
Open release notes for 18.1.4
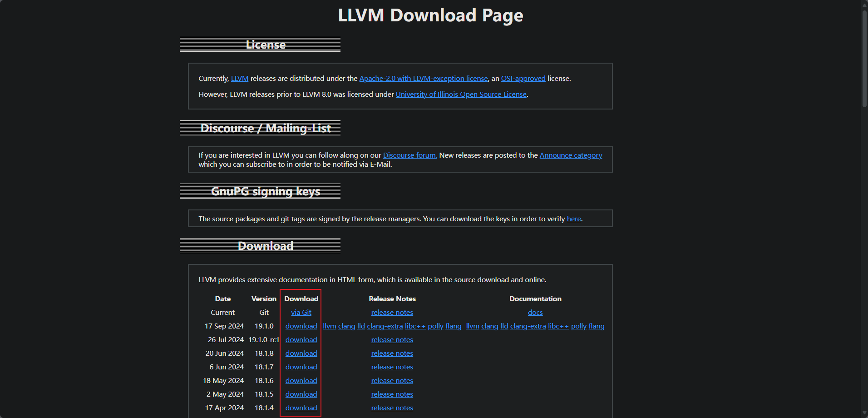392,408
